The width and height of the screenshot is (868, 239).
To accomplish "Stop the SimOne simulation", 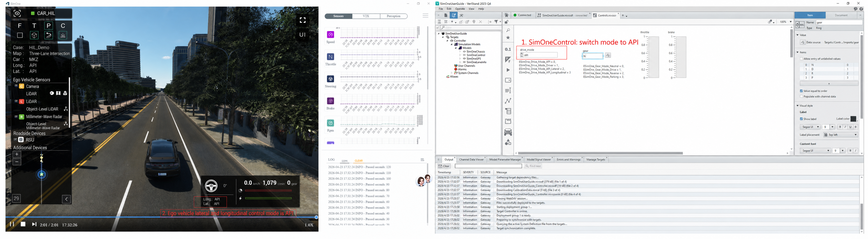I will tap(23, 224).
